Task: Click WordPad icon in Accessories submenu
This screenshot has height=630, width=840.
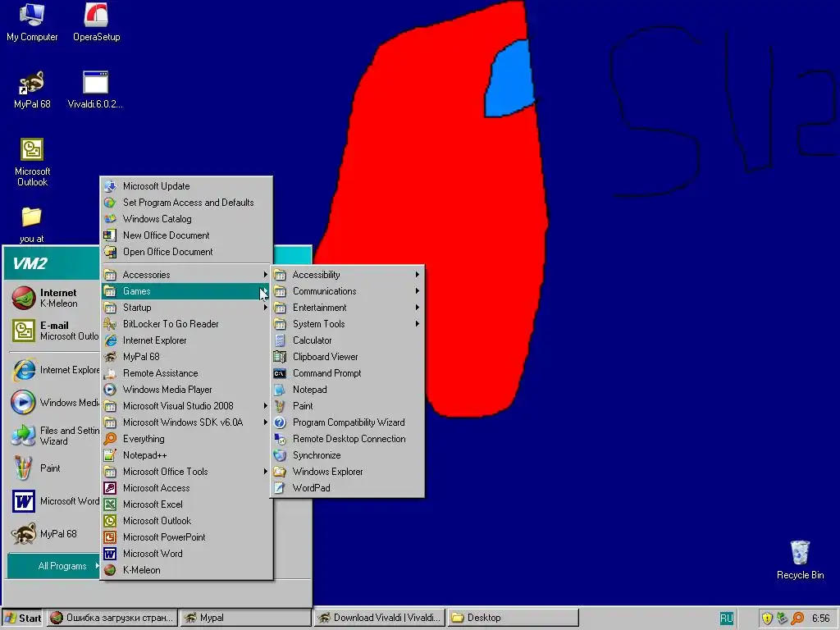Action: 280,488
